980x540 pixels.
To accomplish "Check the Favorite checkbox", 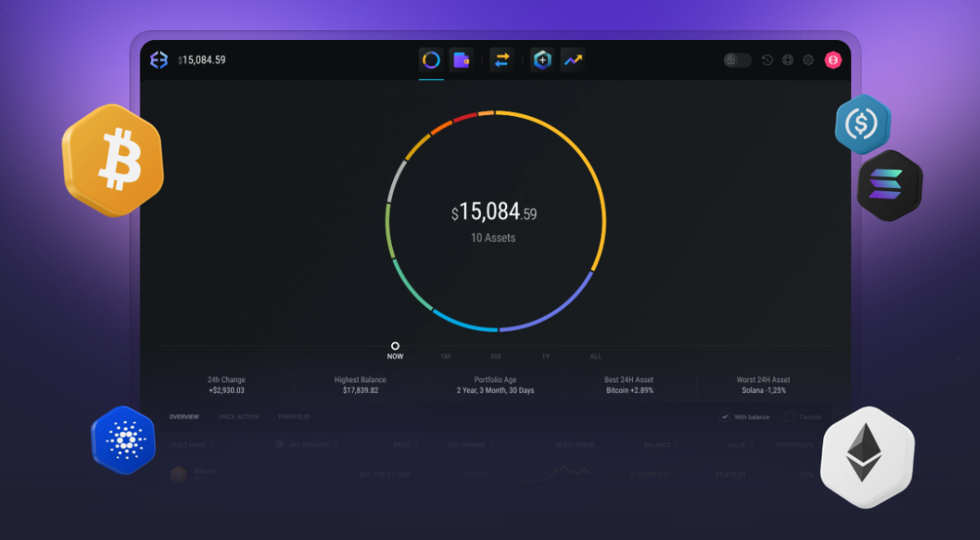I will (x=789, y=417).
